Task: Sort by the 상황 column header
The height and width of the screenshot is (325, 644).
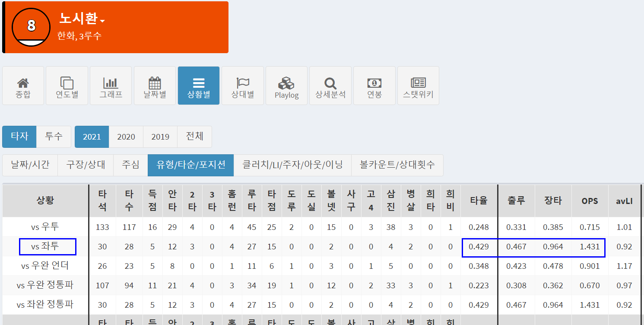Action: (x=45, y=201)
